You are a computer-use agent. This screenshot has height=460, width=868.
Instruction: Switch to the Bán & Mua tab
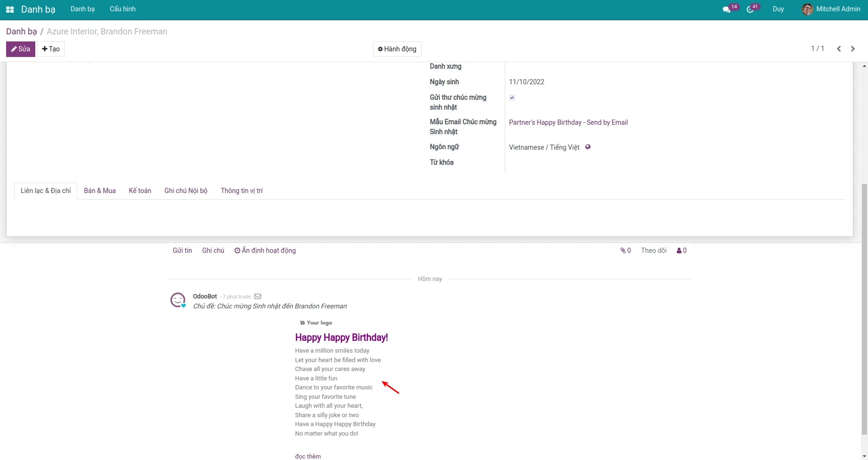point(100,191)
